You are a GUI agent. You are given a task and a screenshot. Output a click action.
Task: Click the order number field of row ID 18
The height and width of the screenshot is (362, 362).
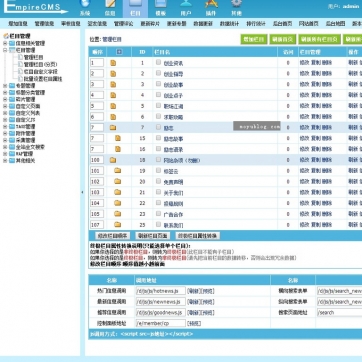pyautogui.click(x=97, y=160)
